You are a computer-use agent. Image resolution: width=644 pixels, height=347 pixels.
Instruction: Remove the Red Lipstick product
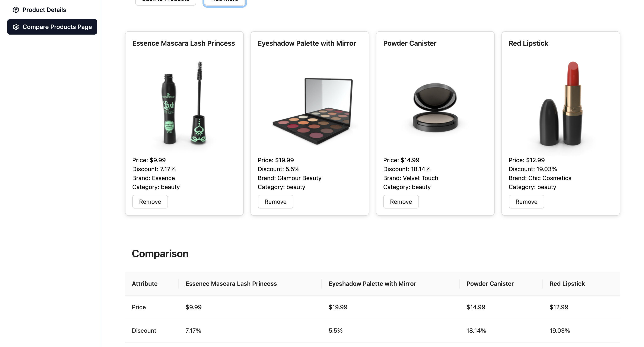(526, 201)
